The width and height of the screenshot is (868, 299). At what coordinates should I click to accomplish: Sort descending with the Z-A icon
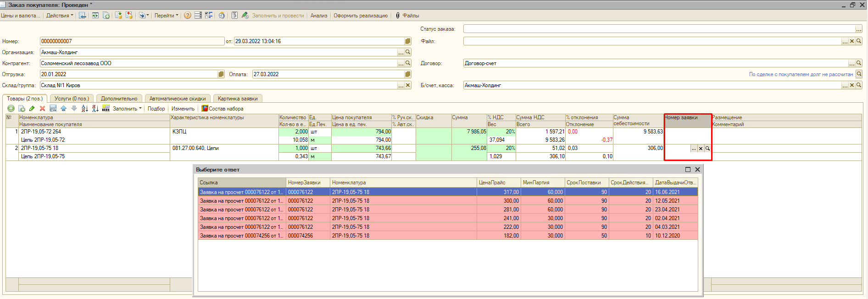(x=95, y=108)
